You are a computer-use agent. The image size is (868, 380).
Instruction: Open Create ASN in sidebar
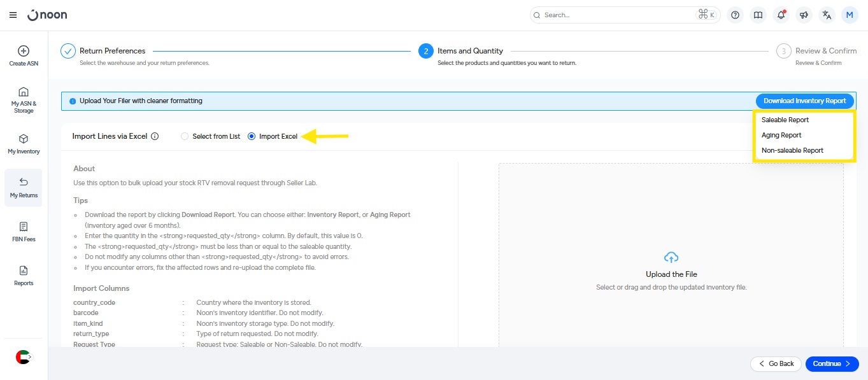click(x=23, y=55)
